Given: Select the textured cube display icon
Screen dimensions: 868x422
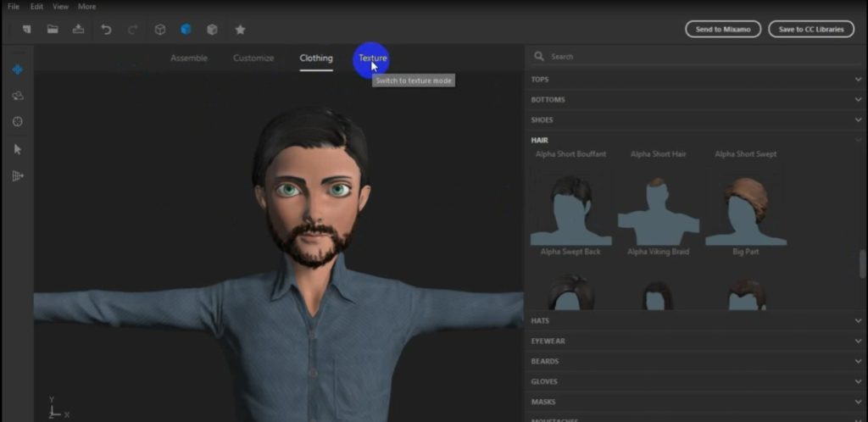Looking at the screenshot, I should [x=212, y=30].
